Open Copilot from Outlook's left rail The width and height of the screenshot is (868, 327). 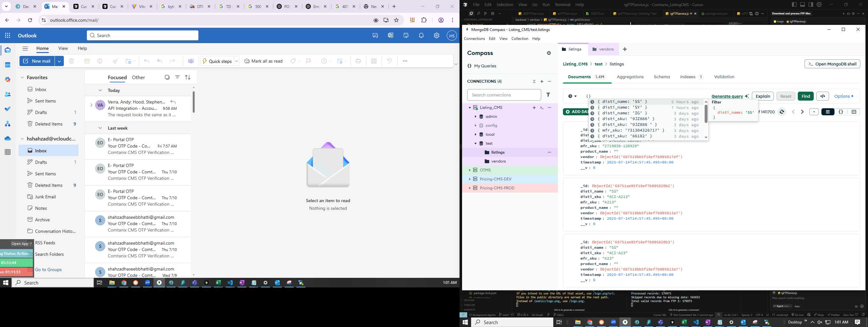pyautogui.click(x=8, y=80)
